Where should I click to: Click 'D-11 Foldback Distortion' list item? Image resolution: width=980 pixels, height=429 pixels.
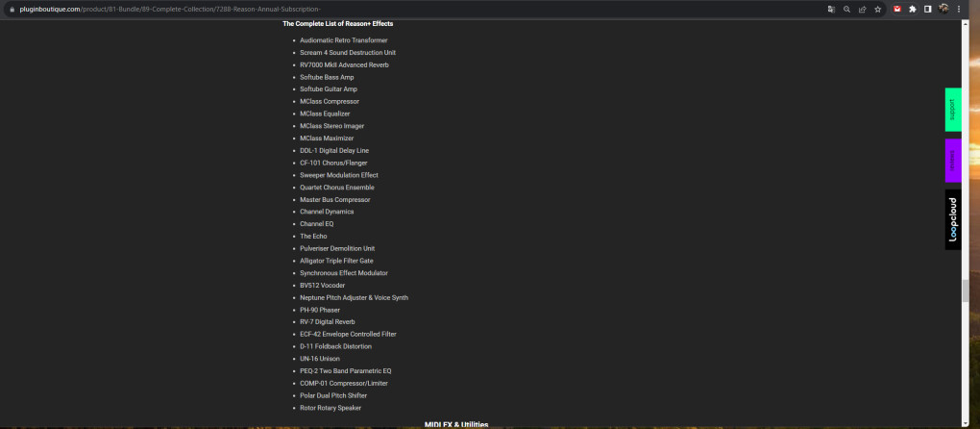(335, 346)
